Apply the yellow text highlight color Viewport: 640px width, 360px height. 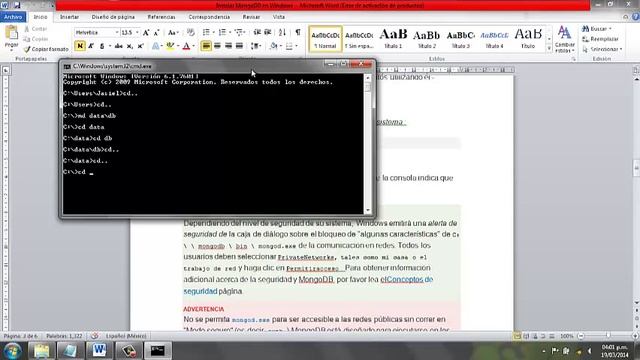170,46
